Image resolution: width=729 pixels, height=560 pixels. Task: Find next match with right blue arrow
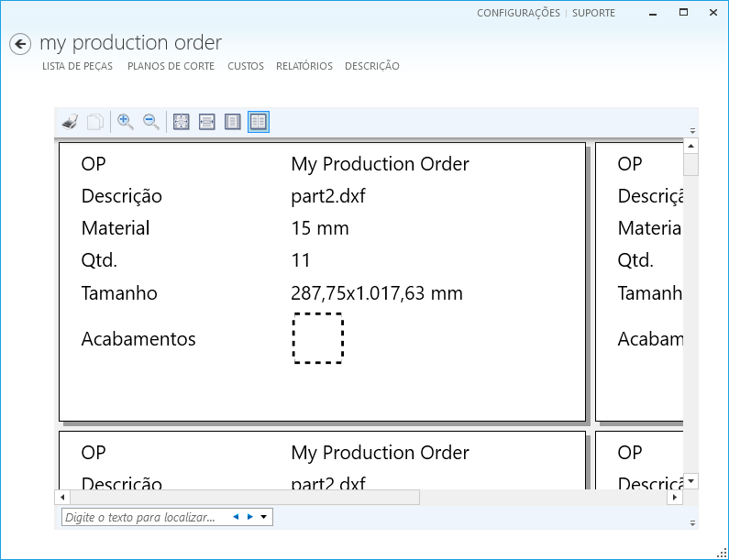250,517
